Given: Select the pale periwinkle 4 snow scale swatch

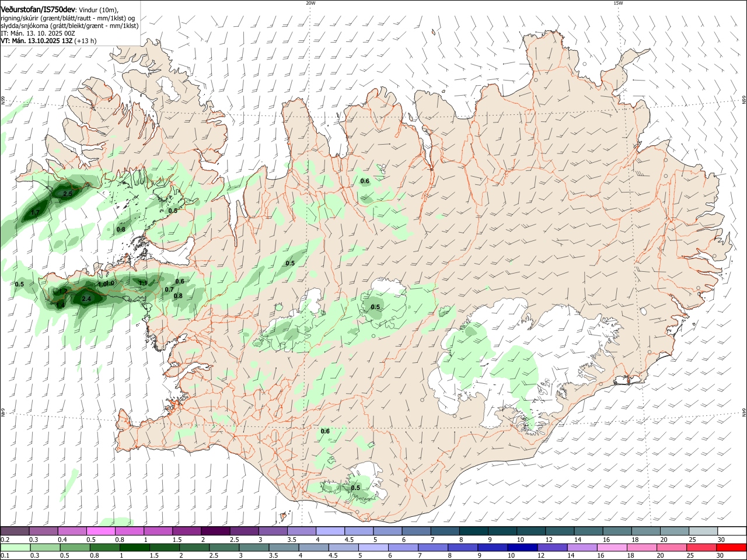Looking at the screenshot, I should [330, 531].
